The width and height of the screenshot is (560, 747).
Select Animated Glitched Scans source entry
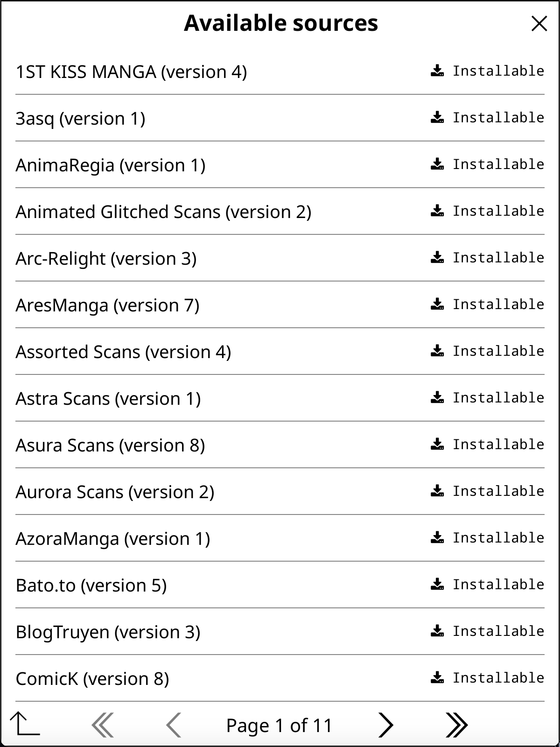point(163,212)
